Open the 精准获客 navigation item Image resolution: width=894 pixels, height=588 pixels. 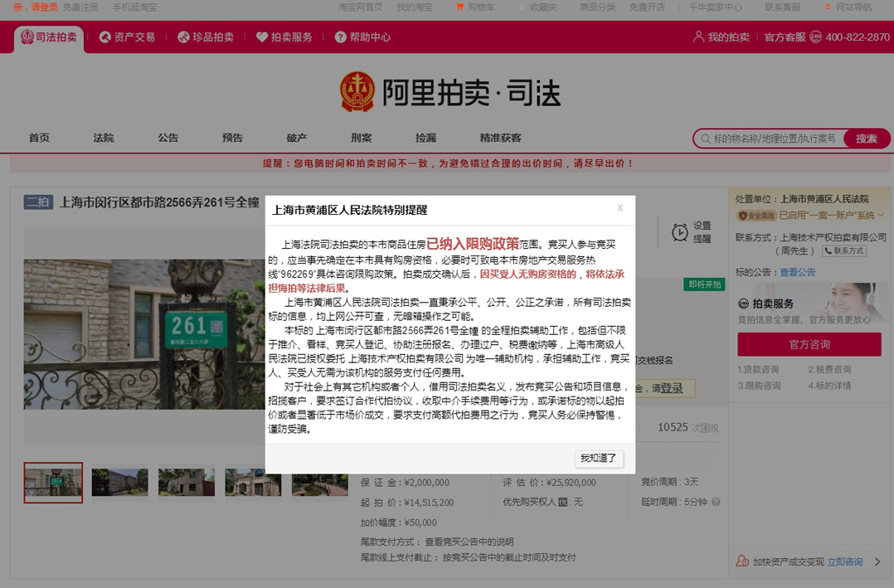coord(501,138)
